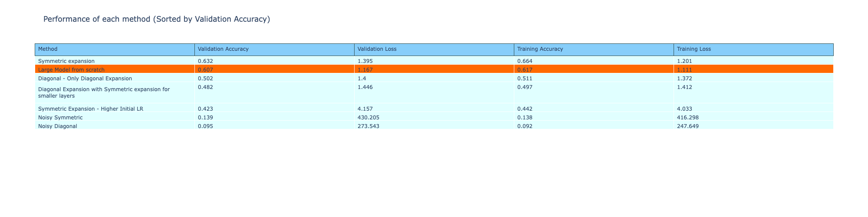Click training loss value 1.412

tap(684, 87)
